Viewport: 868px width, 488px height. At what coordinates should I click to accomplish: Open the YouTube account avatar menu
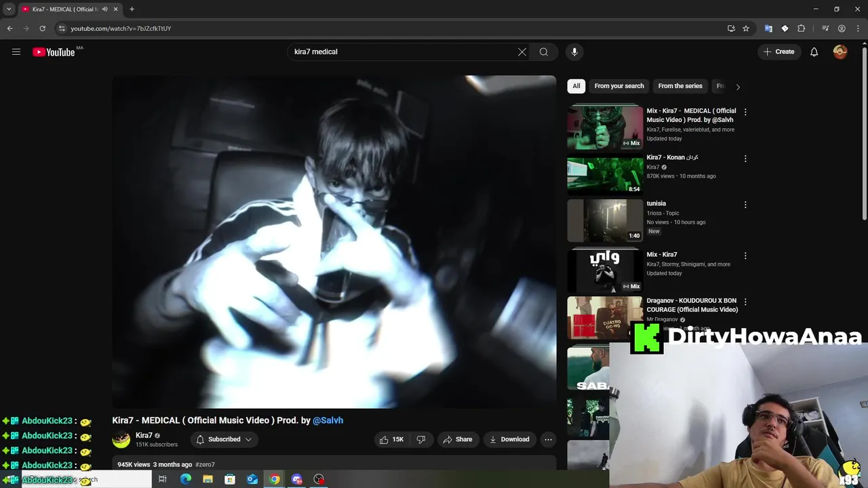pyautogui.click(x=840, y=52)
